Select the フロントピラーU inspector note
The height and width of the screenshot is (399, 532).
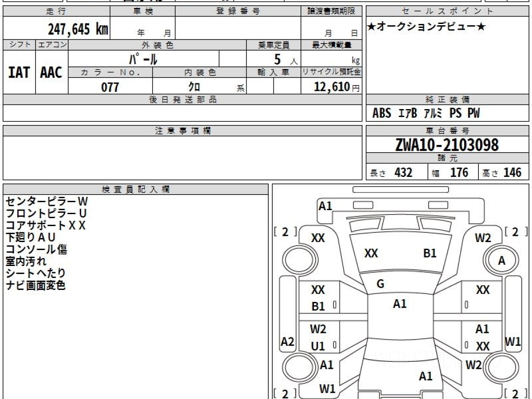pyautogui.click(x=46, y=213)
